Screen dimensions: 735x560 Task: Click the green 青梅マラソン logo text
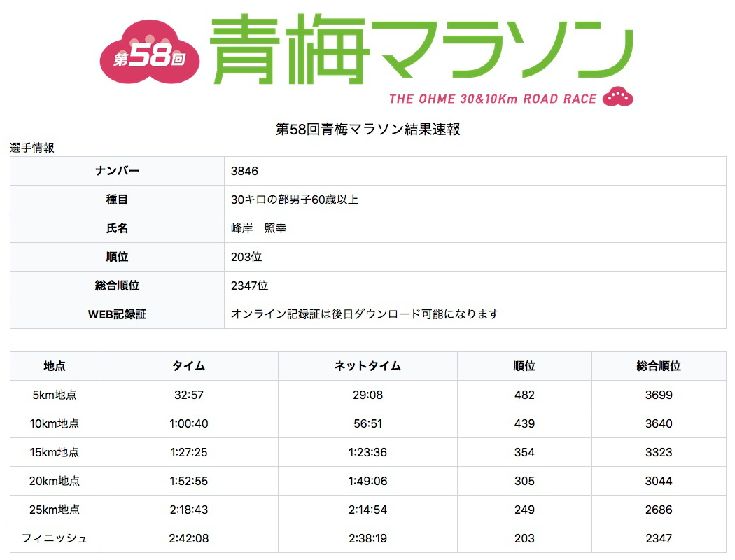tap(420, 46)
